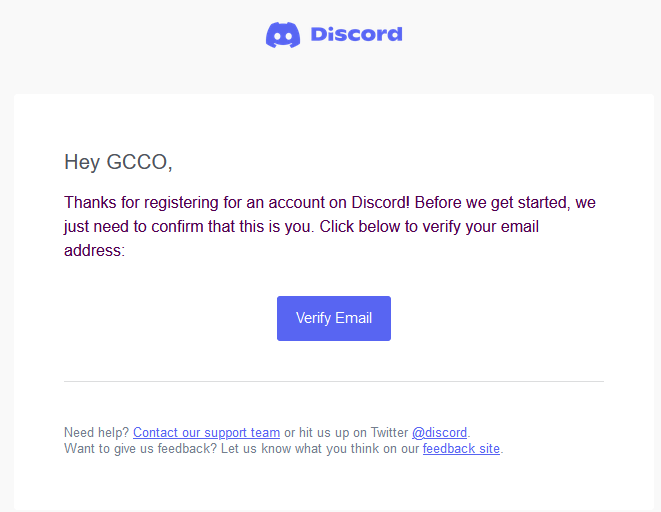This screenshot has height=512, width=661.
Task: Click the blue Verify Email button
Action: [333, 318]
